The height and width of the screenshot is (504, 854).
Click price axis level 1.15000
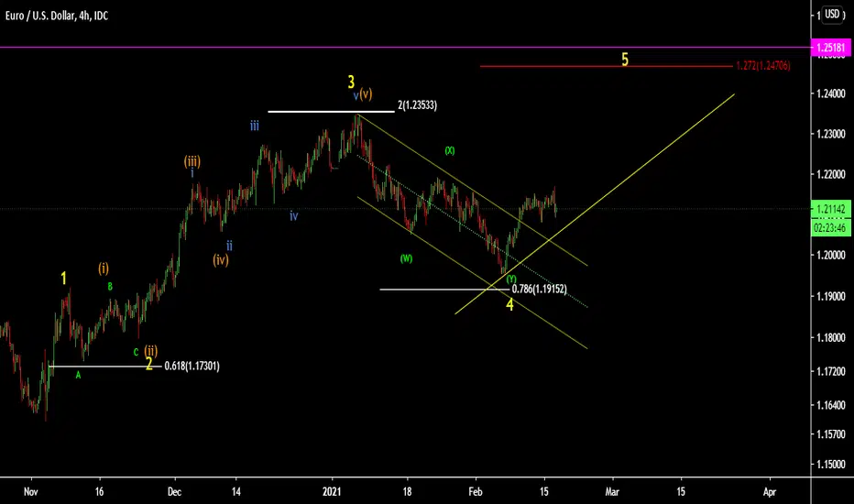830,465
